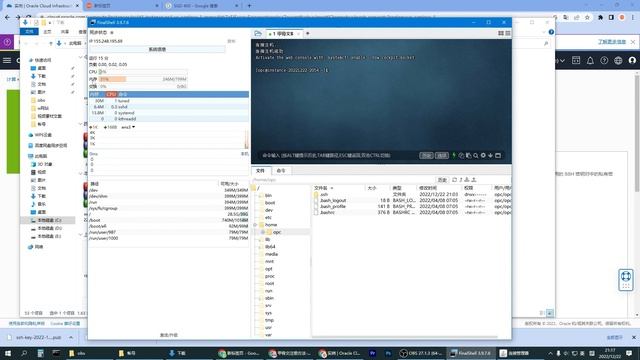Open the FinalShell connection manager folder icon
Image resolution: width=640 pixels, height=360 pixels.
tap(258, 33)
